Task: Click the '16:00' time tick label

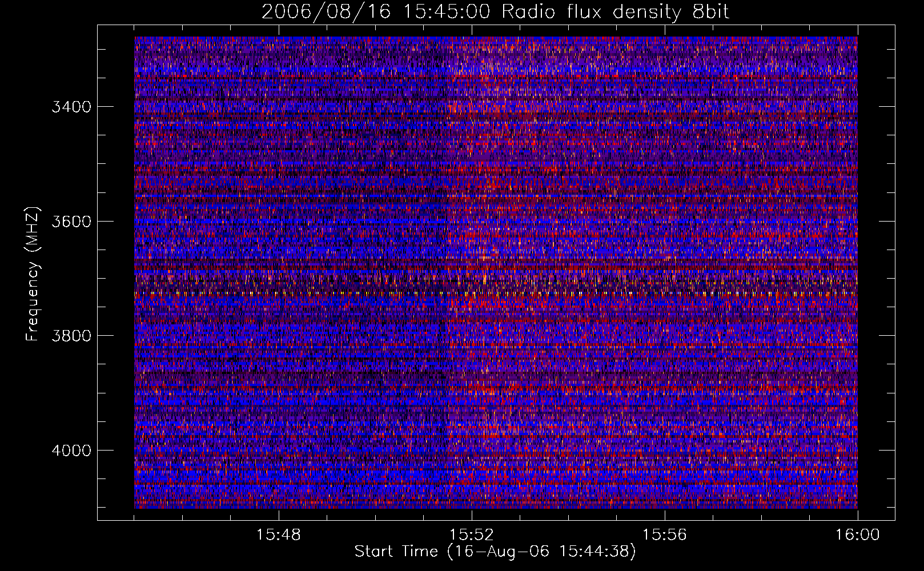Action: [x=858, y=535]
